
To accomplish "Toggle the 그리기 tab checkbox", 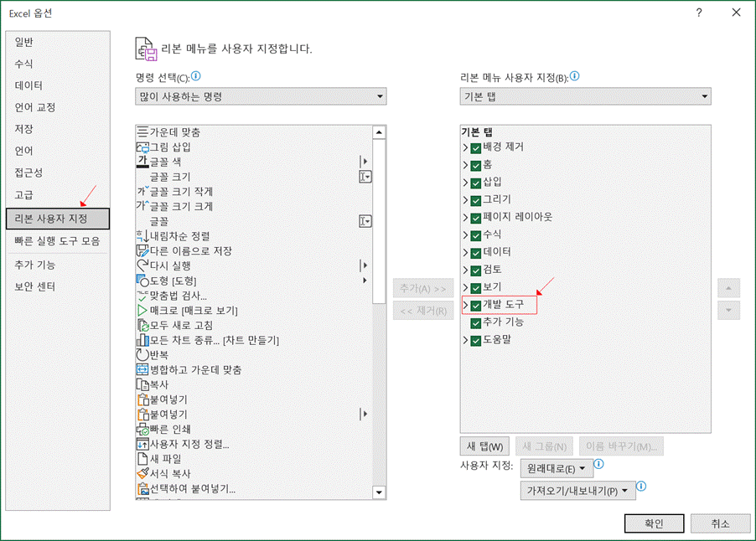I will 476,200.
